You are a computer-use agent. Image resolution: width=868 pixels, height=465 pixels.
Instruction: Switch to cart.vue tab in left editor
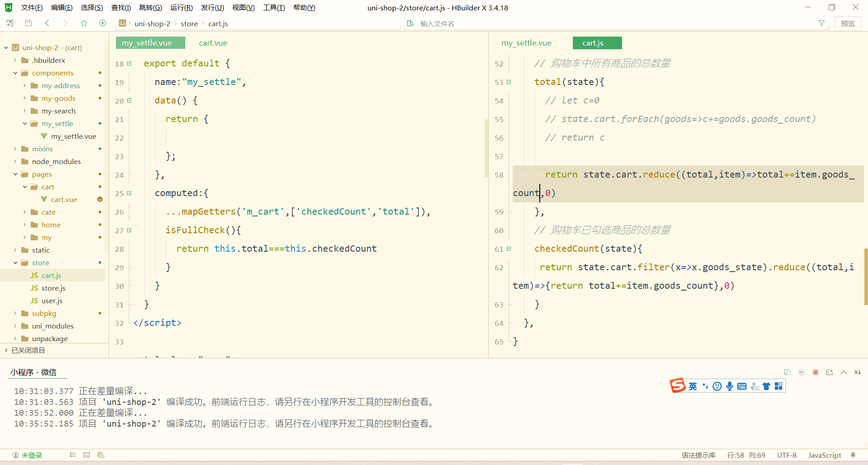(x=213, y=43)
